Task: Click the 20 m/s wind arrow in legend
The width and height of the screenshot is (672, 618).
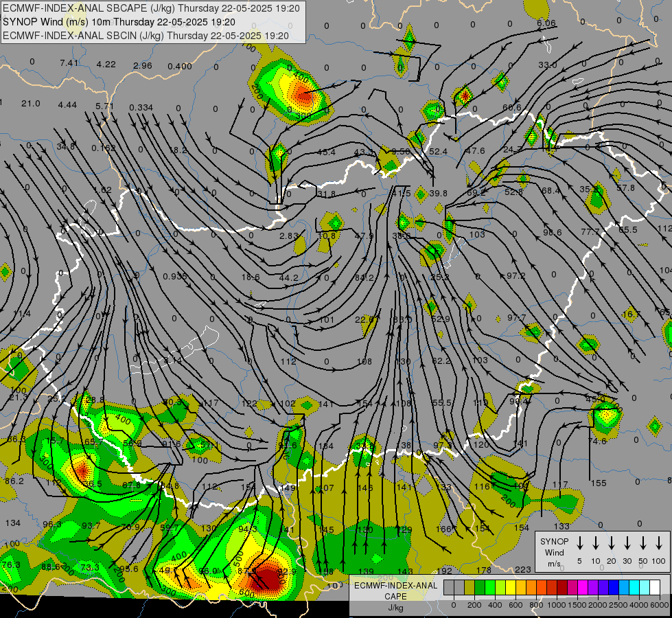Action: pyautogui.click(x=612, y=543)
